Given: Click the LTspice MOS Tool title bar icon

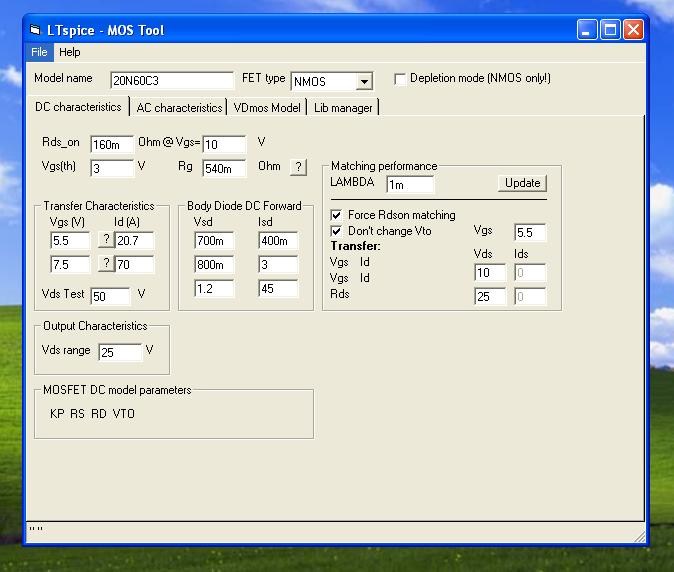Looking at the screenshot, I should click(35, 30).
